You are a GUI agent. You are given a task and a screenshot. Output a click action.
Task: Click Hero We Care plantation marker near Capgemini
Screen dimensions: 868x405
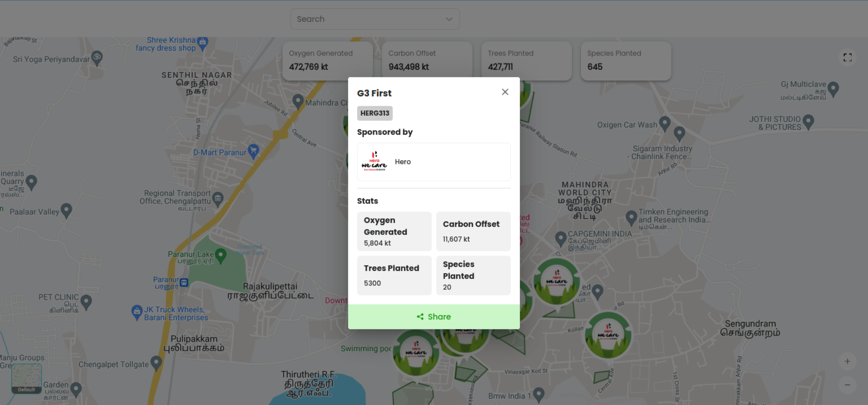click(557, 282)
